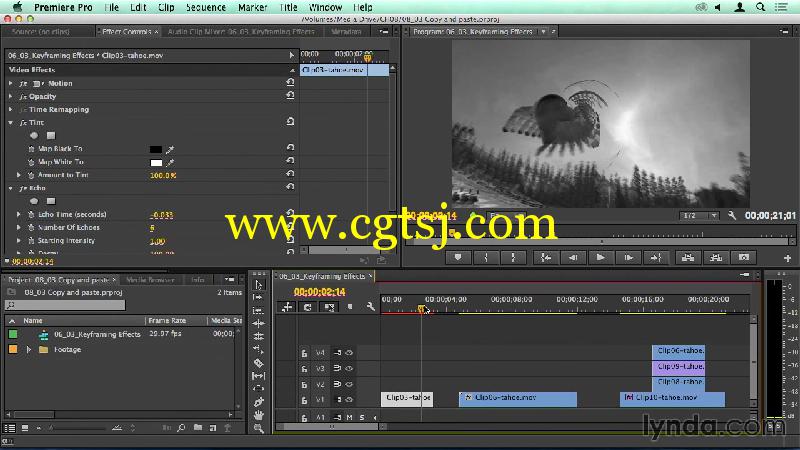800x450 pixels.
Task: Expand the Opacity effect
Action: point(11,96)
